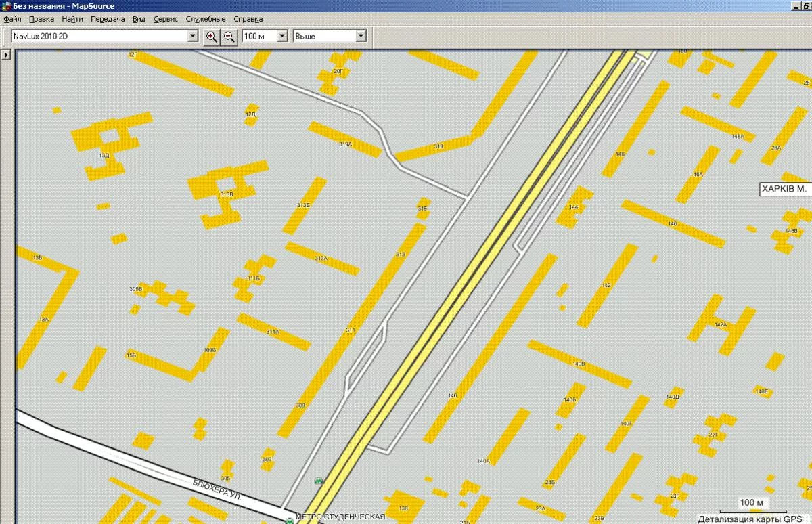Open the 100 м zoom scale dropdown

coord(282,37)
